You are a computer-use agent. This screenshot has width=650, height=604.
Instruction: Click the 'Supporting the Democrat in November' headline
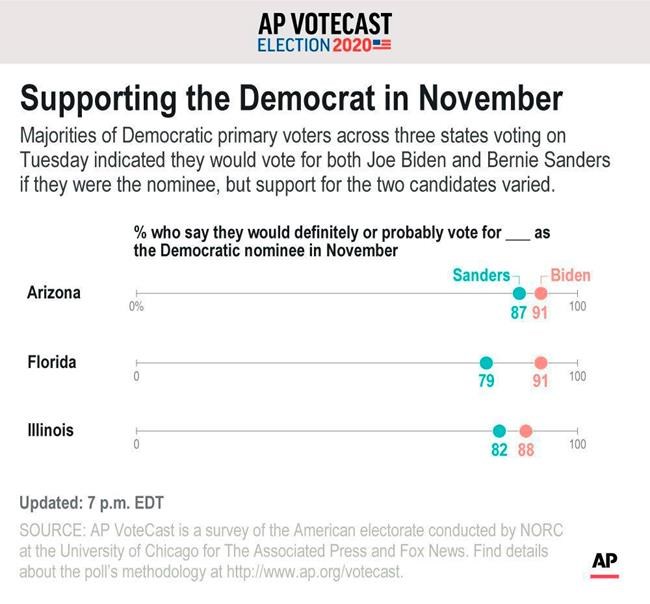pos(291,99)
